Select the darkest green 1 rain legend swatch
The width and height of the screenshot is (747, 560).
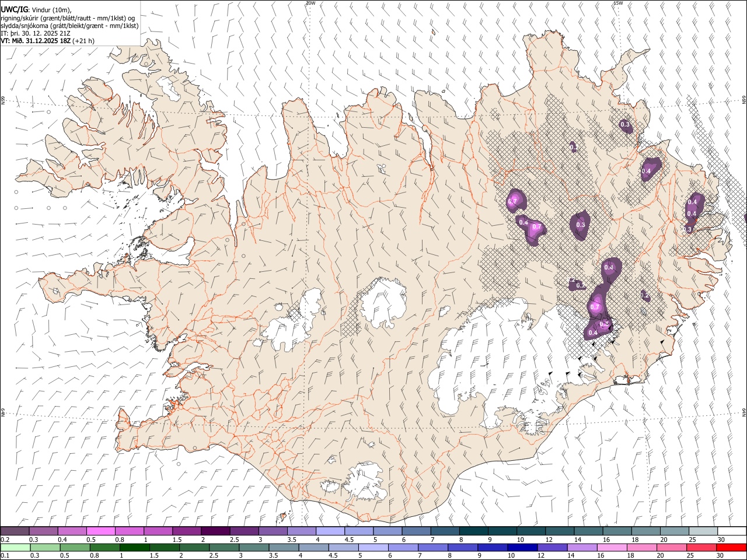click(134, 547)
